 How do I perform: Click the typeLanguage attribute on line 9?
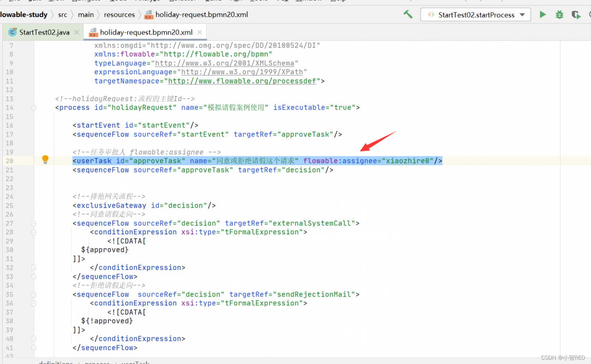point(120,63)
